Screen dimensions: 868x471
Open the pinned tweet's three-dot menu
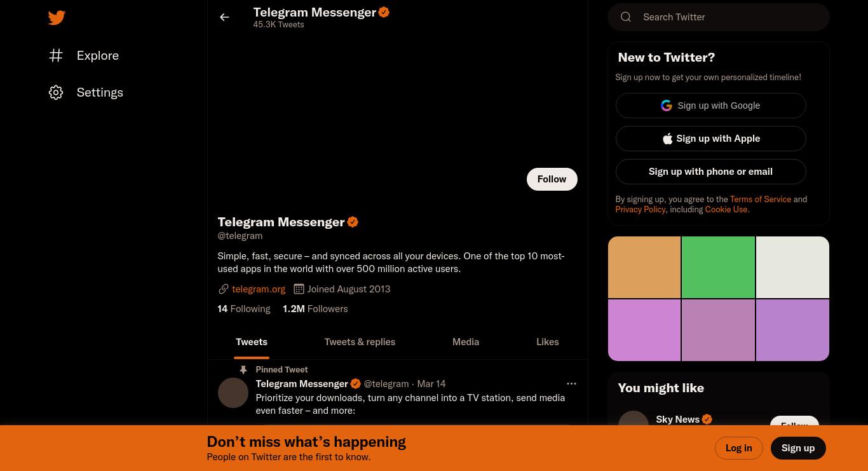coord(571,383)
